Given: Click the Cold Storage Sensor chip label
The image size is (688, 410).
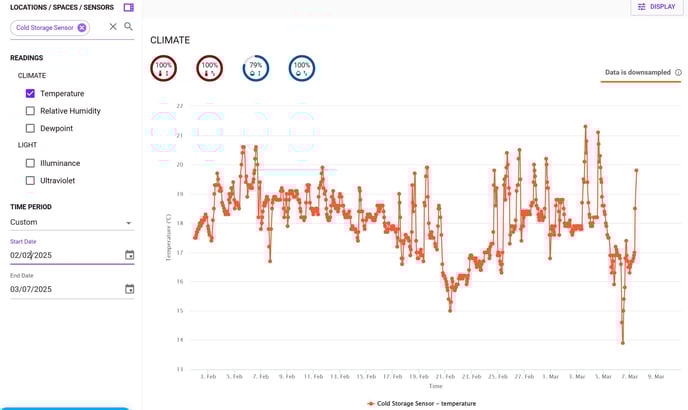Looking at the screenshot, I should pos(45,28).
